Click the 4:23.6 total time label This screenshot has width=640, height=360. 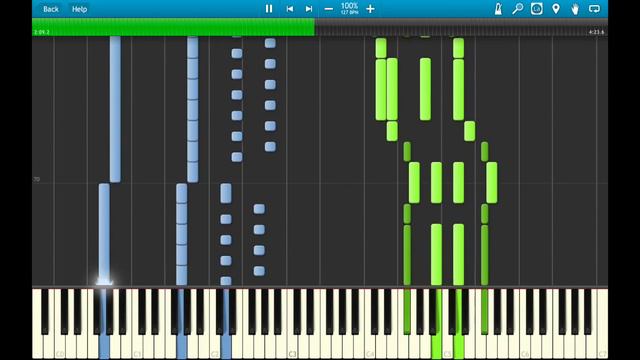point(596,32)
